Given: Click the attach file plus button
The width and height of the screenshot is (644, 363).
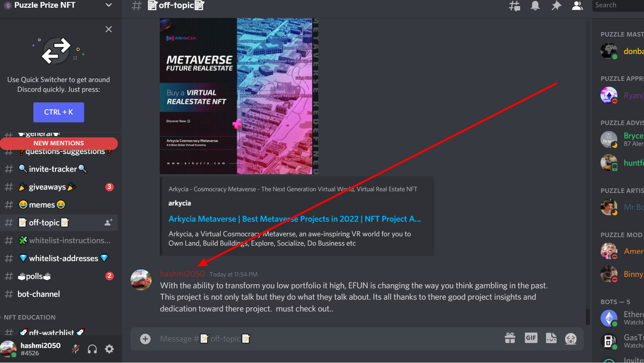Looking at the screenshot, I should pos(145,339).
